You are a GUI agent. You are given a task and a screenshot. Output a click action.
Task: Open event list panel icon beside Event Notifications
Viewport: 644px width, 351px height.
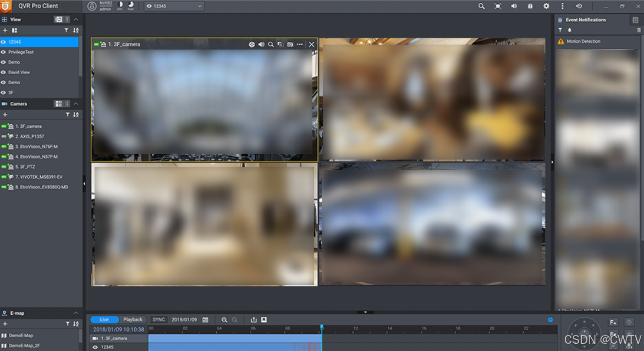(635, 20)
